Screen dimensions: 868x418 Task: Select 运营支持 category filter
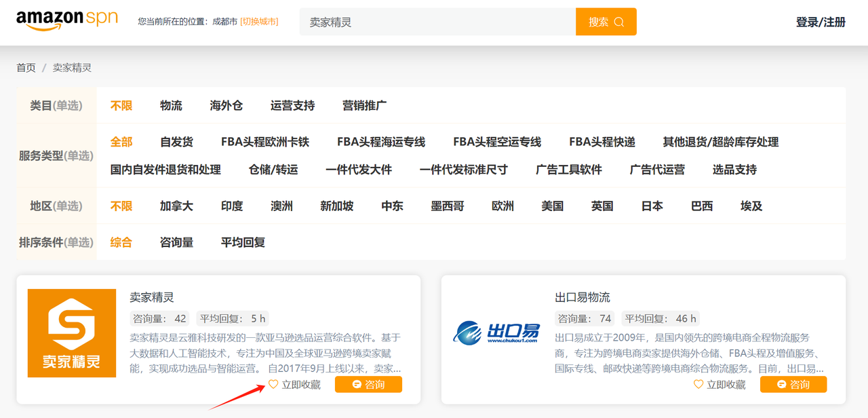pos(292,106)
